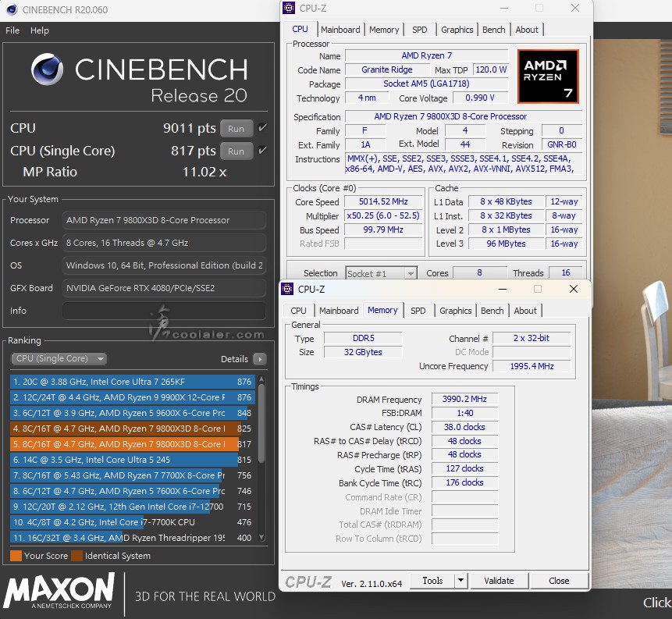Switch to Bench tab in lower CPU-Z window
This screenshot has height=619, width=672.
point(492,311)
